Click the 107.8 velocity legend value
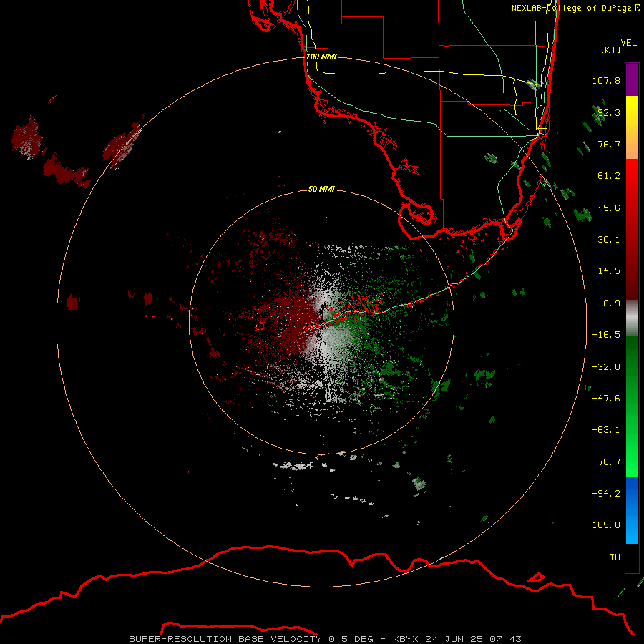This screenshot has width=644, height=644. (x=606, y=80)
